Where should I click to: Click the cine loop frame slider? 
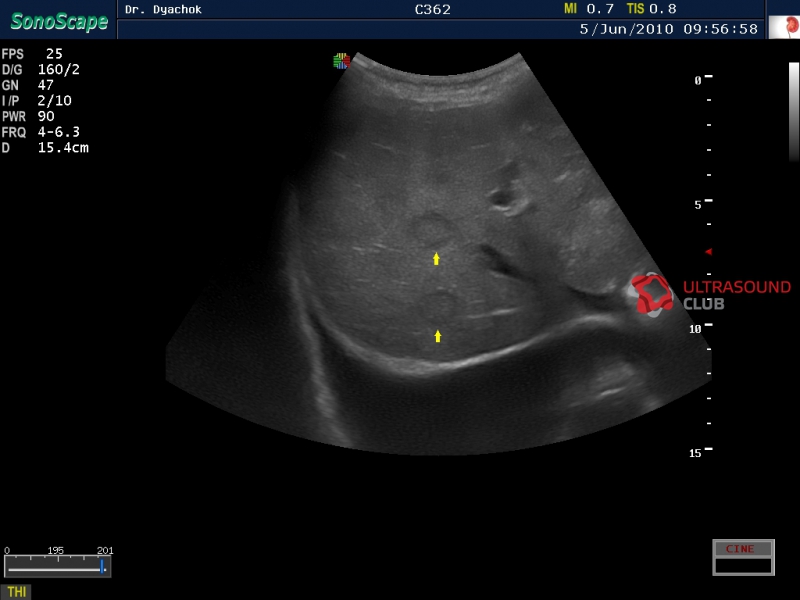pos(57,566)
